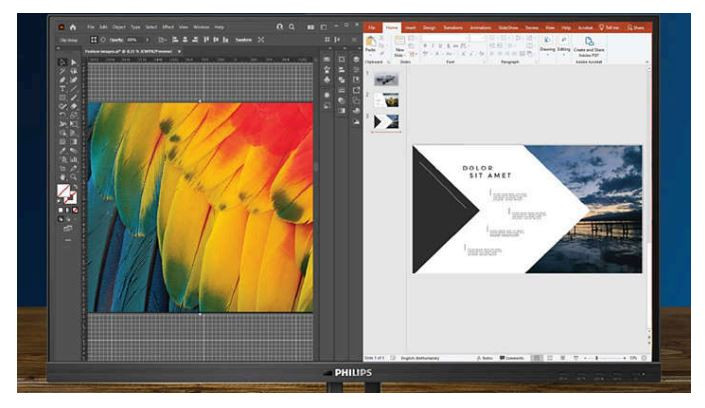Select the second slide thumbnail

(387, 100)
